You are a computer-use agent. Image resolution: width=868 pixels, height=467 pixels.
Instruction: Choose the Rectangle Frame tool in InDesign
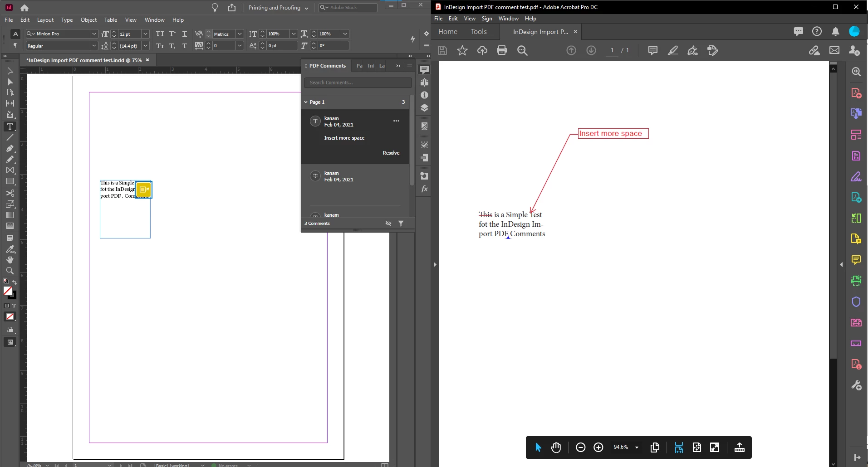10,170
